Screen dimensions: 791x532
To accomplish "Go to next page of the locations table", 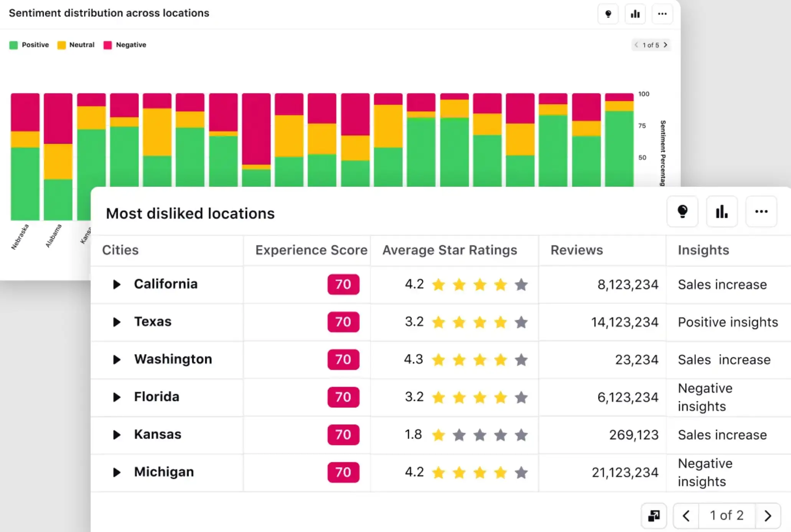I will tap(768, 516).
